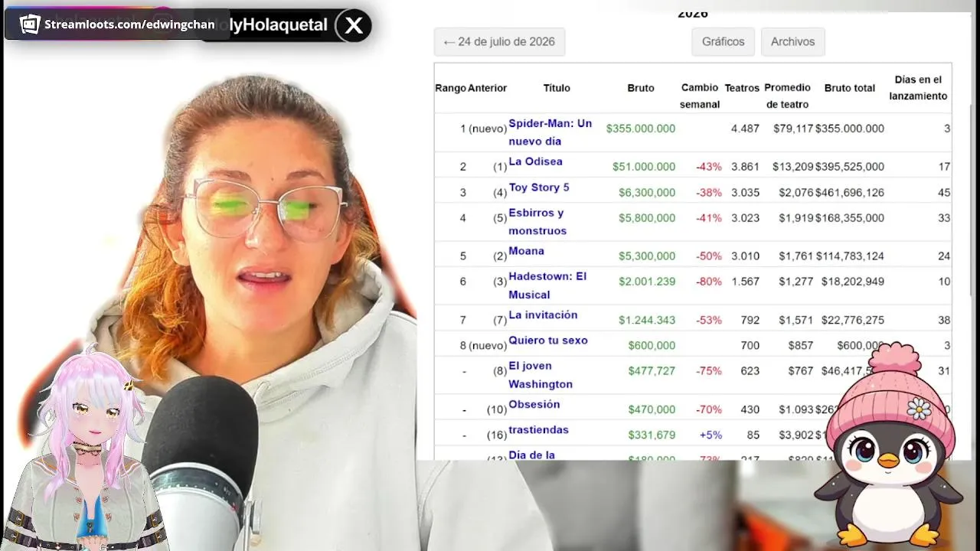Select La Odisea gross $51.000.000
The image size is (980, 551).
(x=644, y=167)
